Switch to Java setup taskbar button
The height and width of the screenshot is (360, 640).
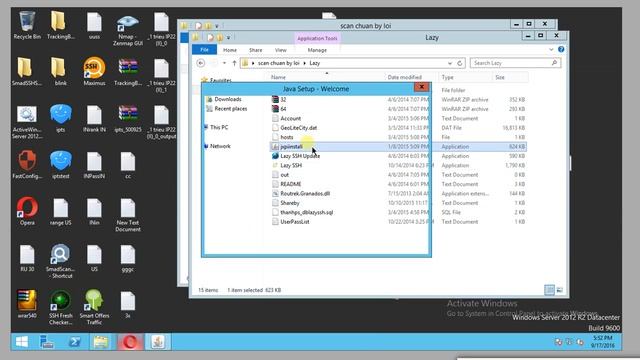(158, 342)
